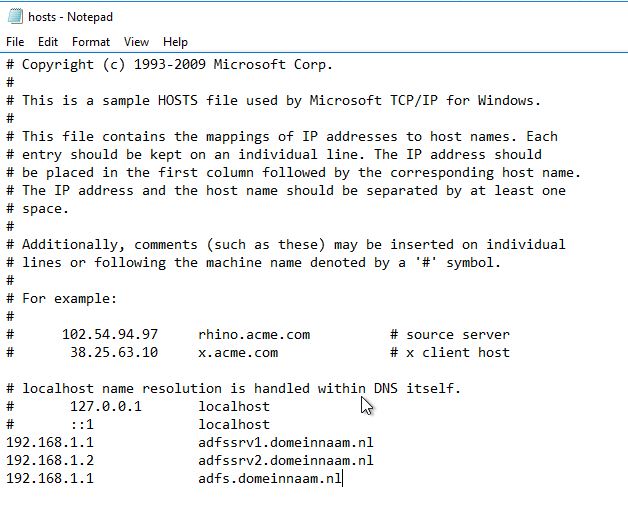Click the 192.168.1.2 IP address
The image size is (628, 514).
50,460
